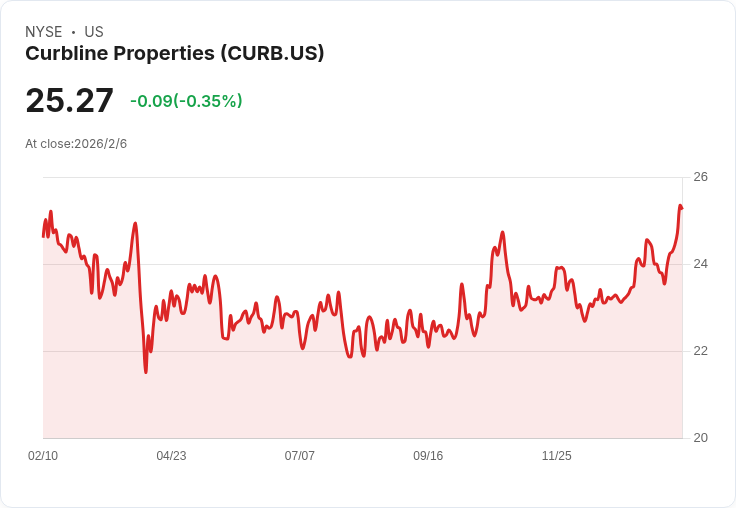Click the 25.27 current price
The image size is (736, 508).
coord(69,100)
